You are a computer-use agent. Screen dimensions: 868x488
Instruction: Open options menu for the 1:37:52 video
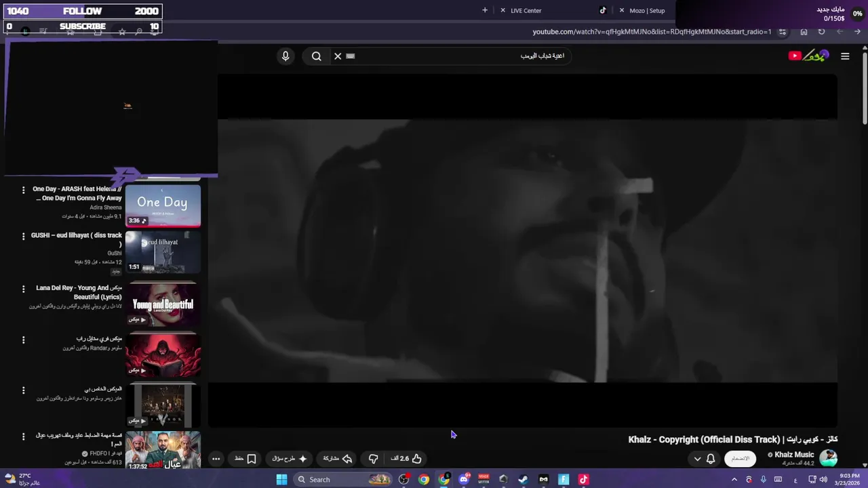23,436
